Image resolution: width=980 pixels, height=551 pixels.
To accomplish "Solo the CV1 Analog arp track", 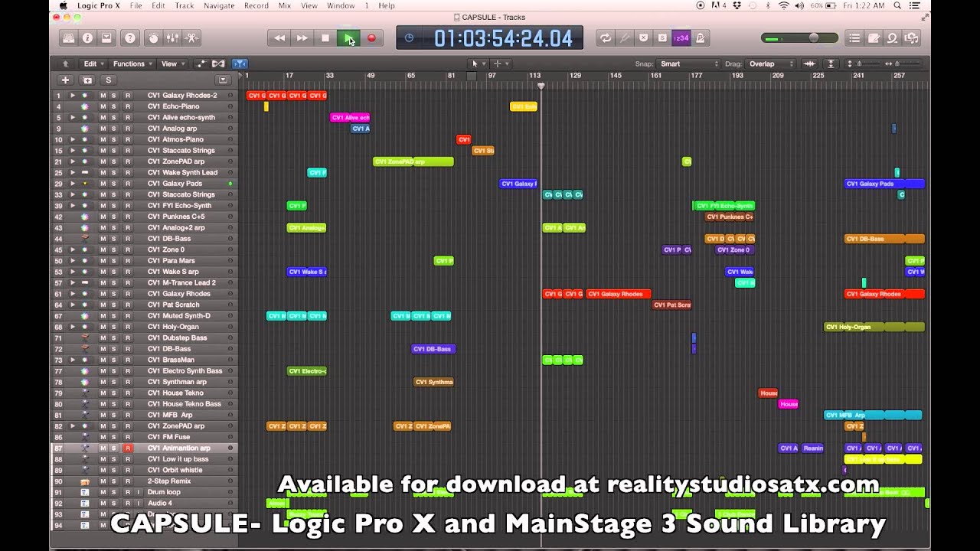I will [x=113, y=129].
